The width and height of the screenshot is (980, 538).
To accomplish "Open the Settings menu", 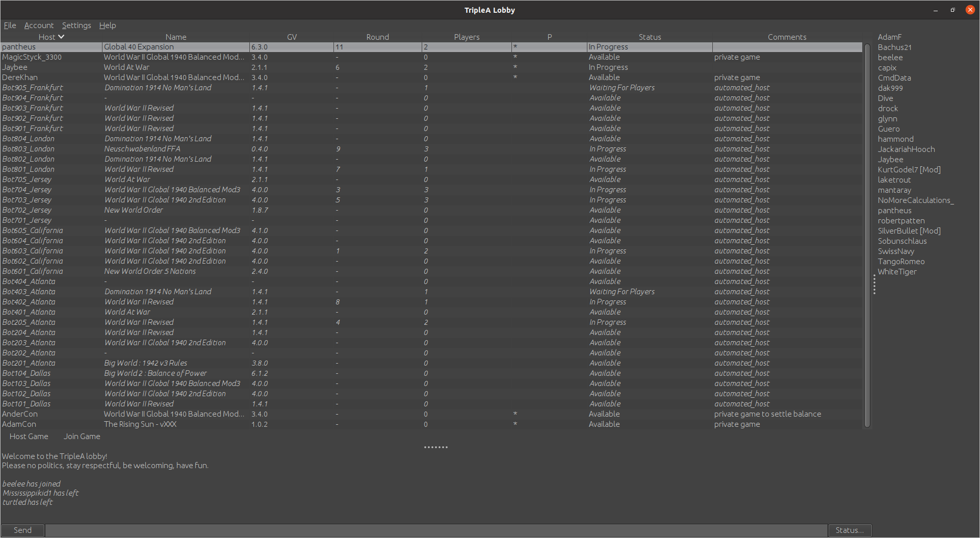I will click(76, 25).
